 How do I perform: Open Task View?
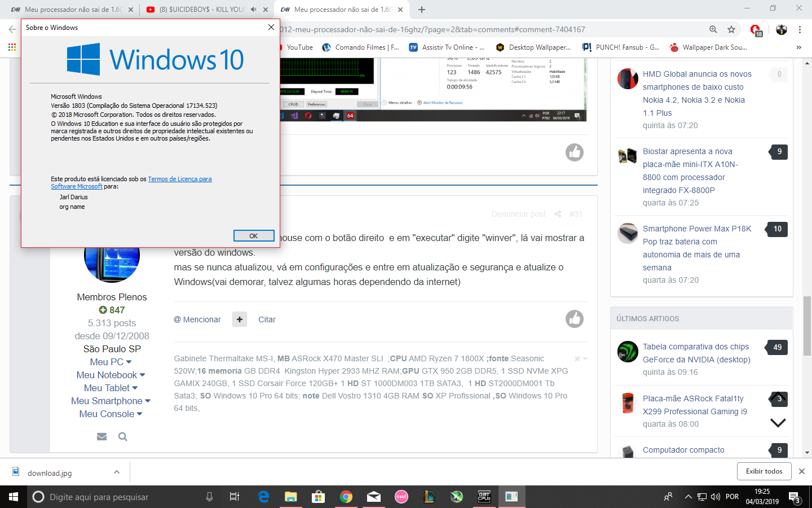coord(235,497)
